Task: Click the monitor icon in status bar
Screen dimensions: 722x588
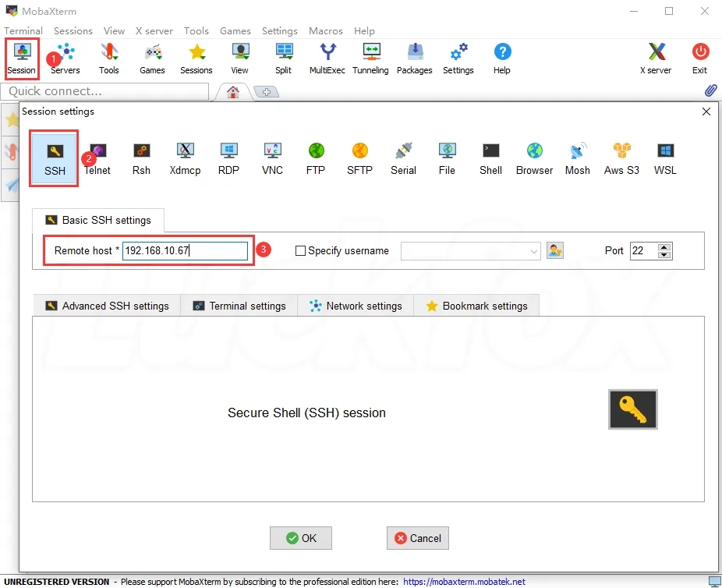Action: click(715, 582)
